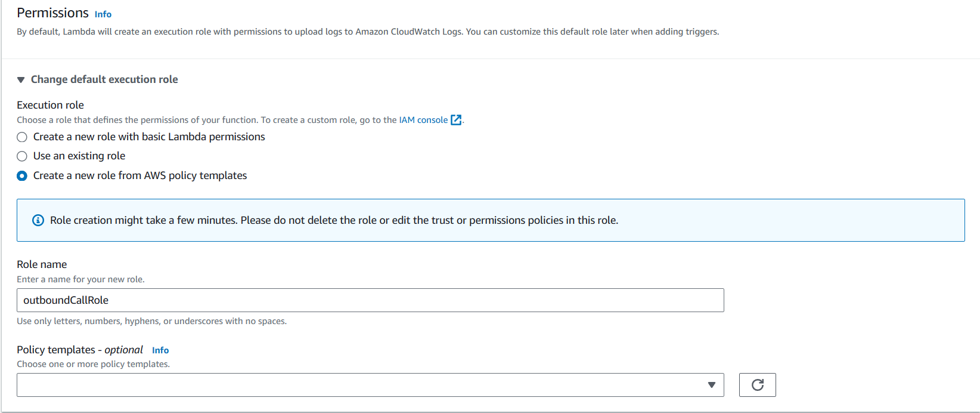
Task: Click the external link icon after IAM console
Action: 456,120
